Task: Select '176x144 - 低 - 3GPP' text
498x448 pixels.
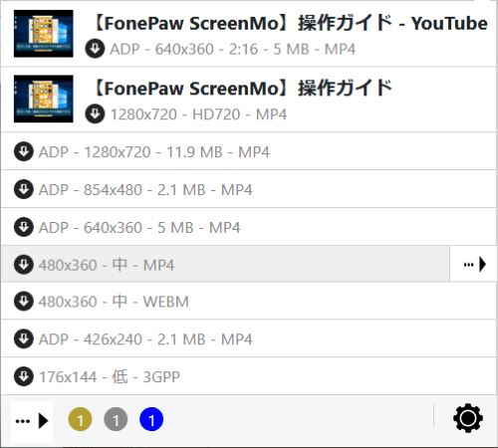Action: click(110, 377)
